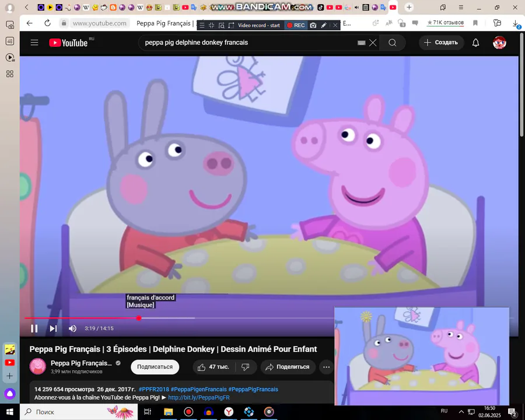Click the sidebar YouTube shortcut
525x420 pixels.
(10, 363)
